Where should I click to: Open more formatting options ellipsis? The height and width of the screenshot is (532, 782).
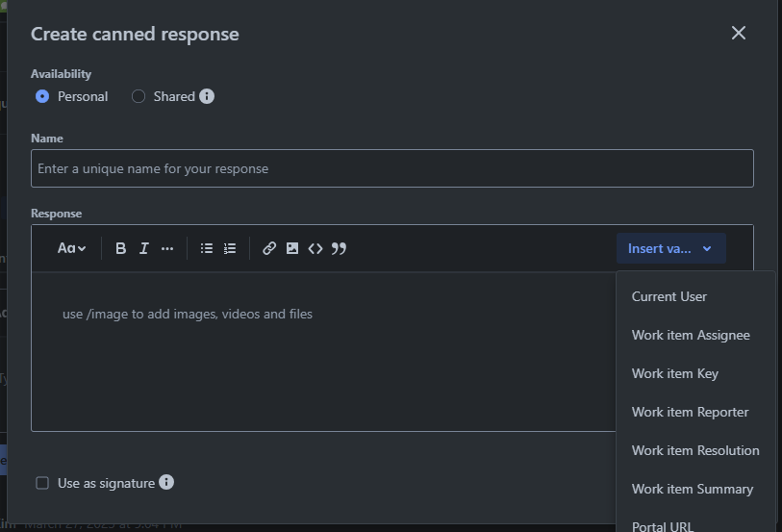(x=167, y=248)
